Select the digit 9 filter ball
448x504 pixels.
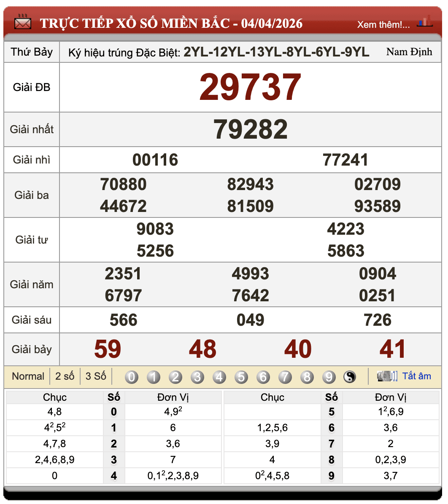(329, 377)
